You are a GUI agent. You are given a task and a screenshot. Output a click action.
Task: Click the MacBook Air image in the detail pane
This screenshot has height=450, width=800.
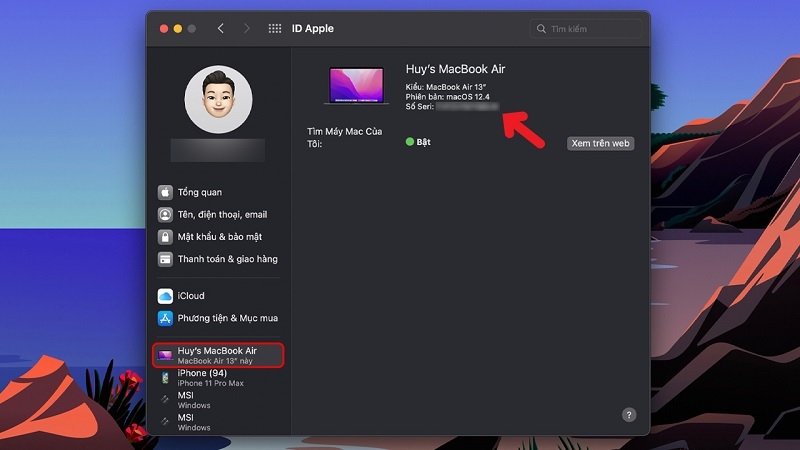point(356,86)
